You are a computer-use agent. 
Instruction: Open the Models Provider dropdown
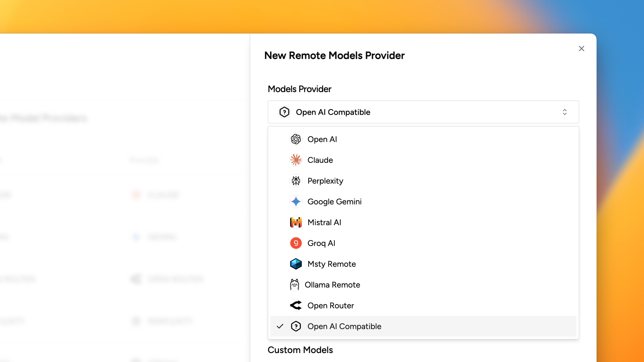[x=423, y=112]
